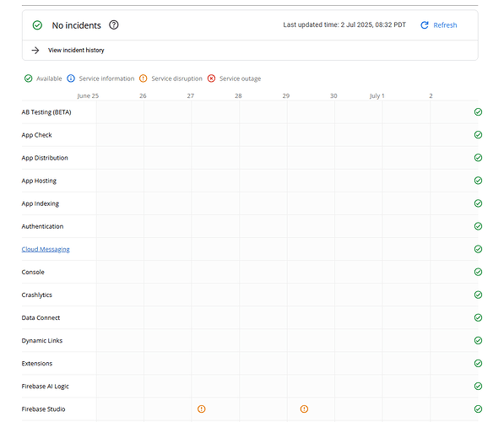
Task: Click App Indexing status checkmark
Action: [x=478, y=203]
